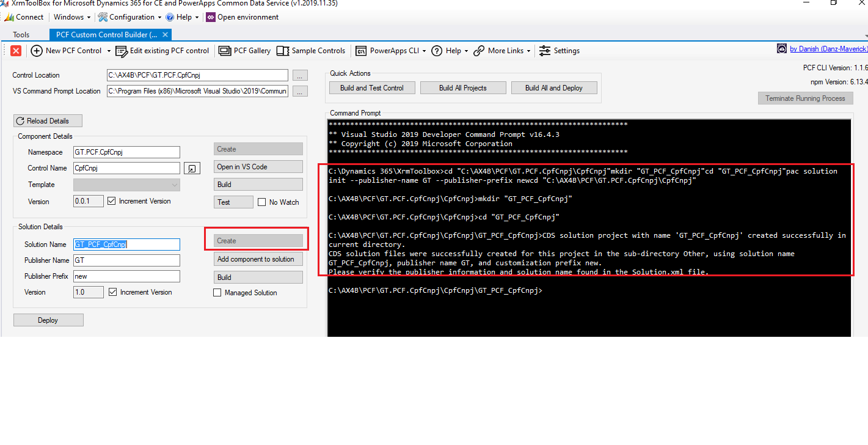The width and height of the screenshot is (868, 445).
Task: Click the Deploy button
Action: (48, 320)
